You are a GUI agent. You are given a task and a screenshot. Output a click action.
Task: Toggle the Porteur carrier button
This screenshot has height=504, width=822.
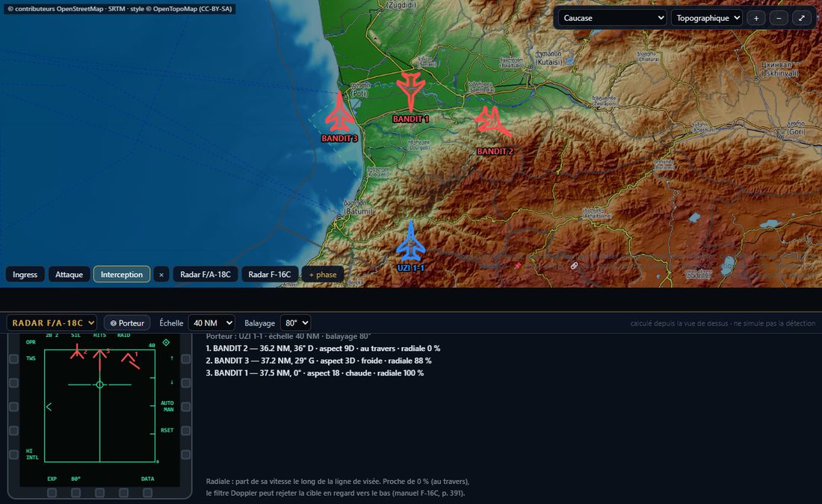click(127, 323)
